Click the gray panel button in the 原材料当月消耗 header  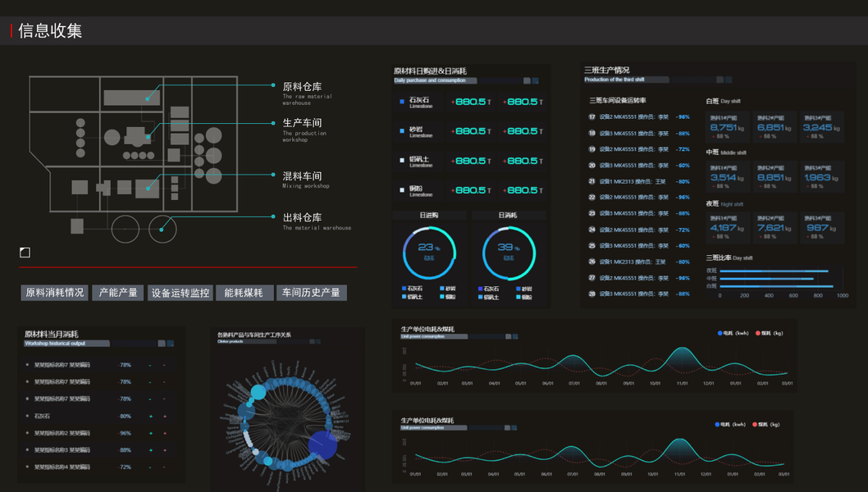162,344
